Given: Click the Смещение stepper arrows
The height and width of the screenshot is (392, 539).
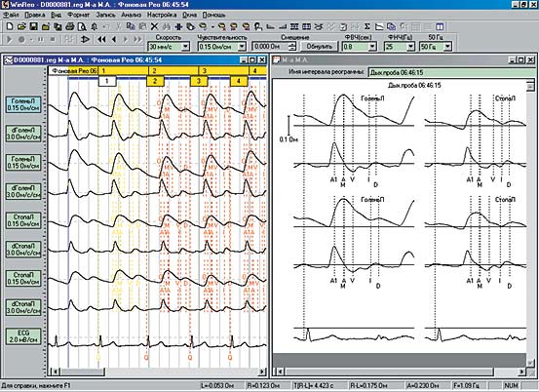Looking at the screenshot, I should click(x=292, y=47).
